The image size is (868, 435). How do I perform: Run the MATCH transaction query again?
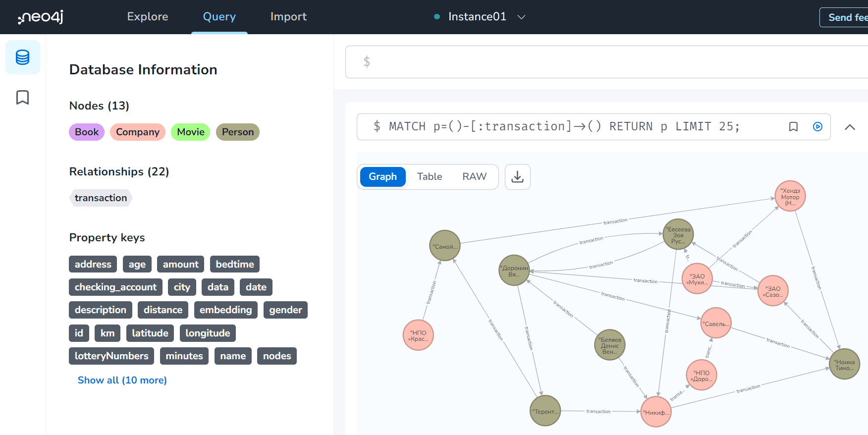[817, 127]
